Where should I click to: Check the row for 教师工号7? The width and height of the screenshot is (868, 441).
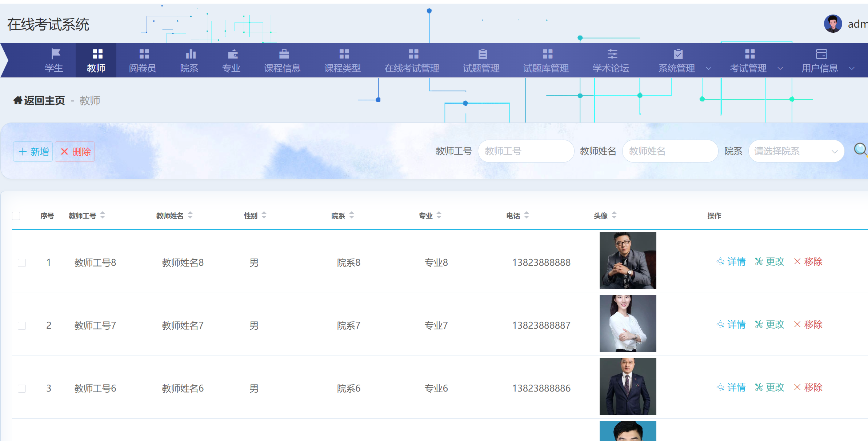coord(22,325)
